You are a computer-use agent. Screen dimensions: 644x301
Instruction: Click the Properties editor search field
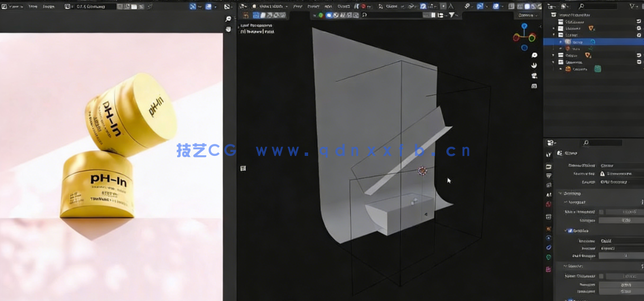pyautogui.click(x=602, y=143)
